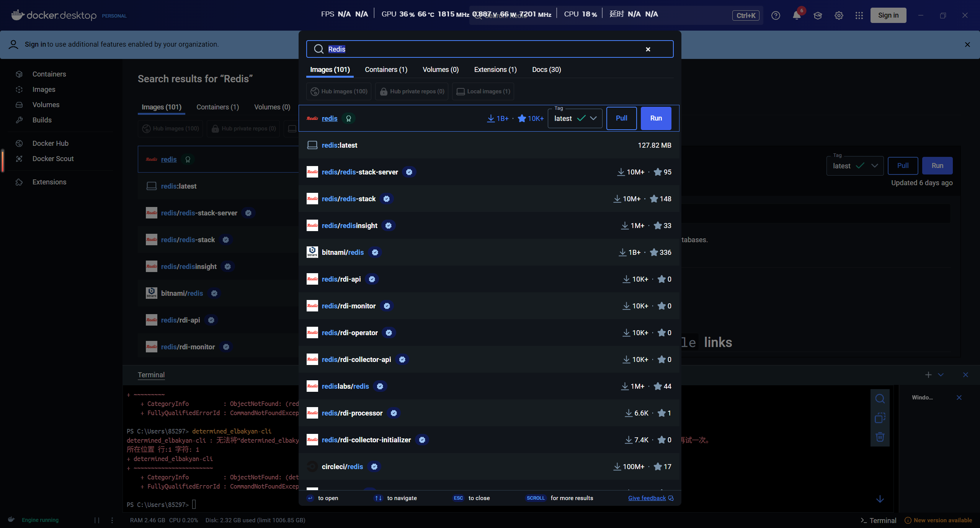This screenshot has width=980, height=528.
Task: Open the engine options three-dot menu
Action: tap(112, 520)
